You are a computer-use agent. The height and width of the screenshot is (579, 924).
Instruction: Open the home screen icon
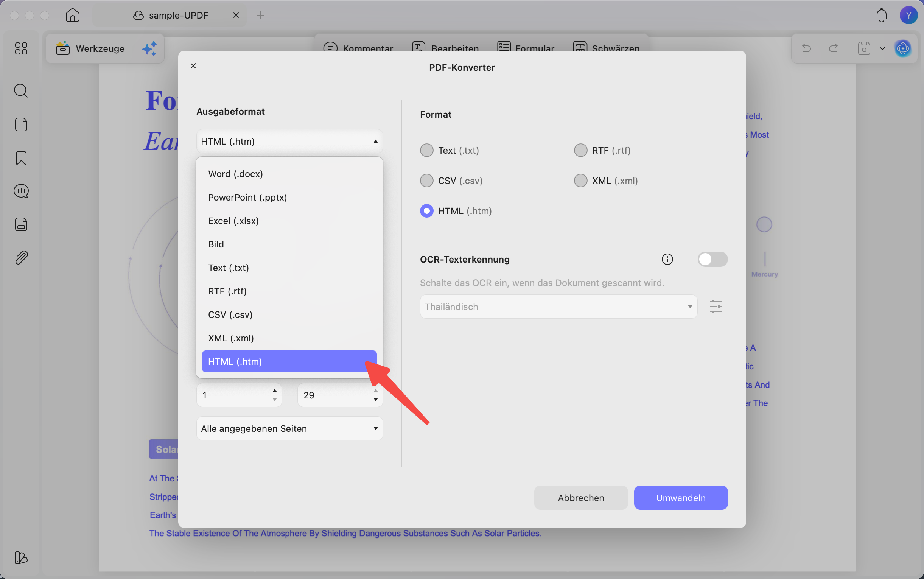click(x=72, y=15)
